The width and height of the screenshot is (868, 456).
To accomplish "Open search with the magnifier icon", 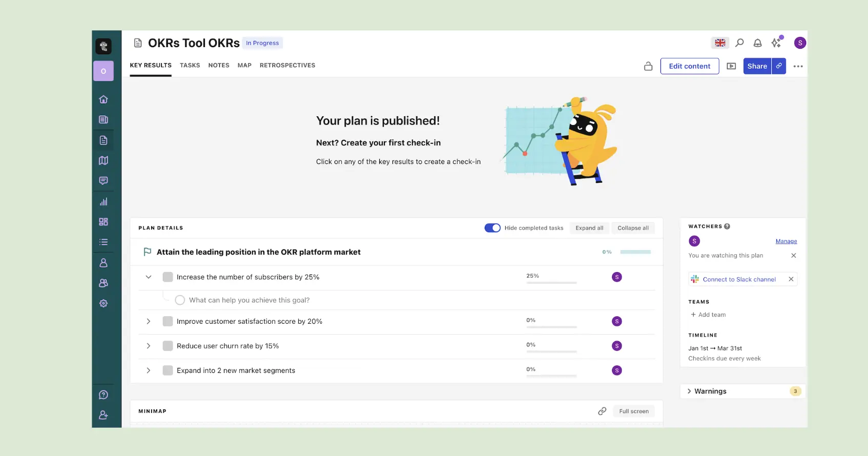I will pos(739,43).
